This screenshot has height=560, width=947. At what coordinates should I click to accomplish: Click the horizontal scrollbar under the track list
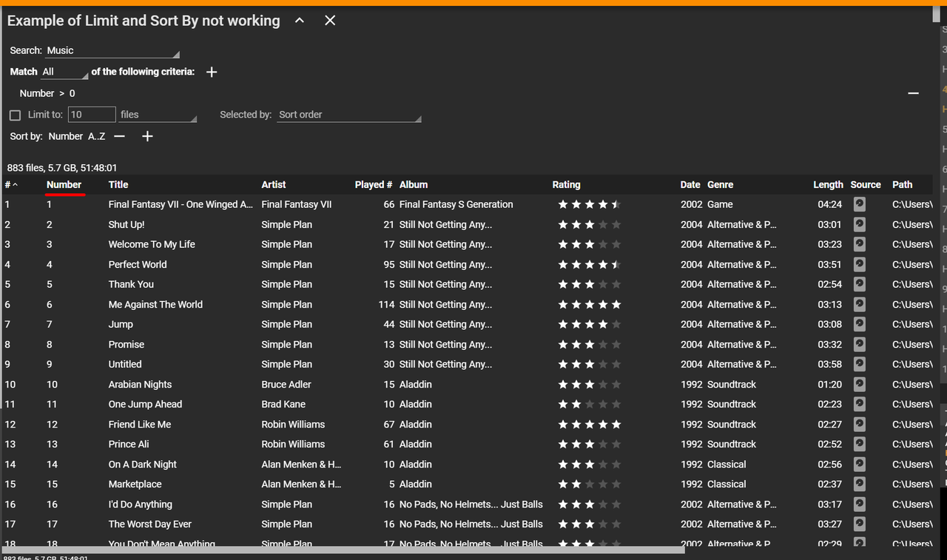click(343, 550)
